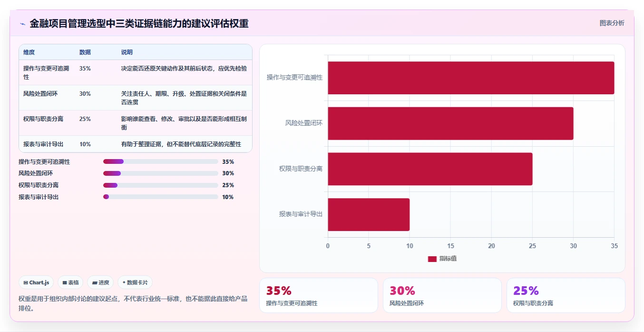
Task: Click the 30% value in table
Action: tap(85, 94)
